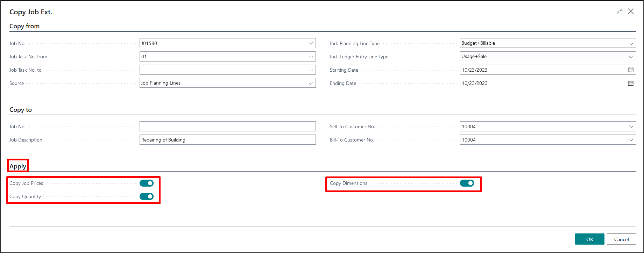Turn off the Copy Dimensions switch

(x=467, y=183)
